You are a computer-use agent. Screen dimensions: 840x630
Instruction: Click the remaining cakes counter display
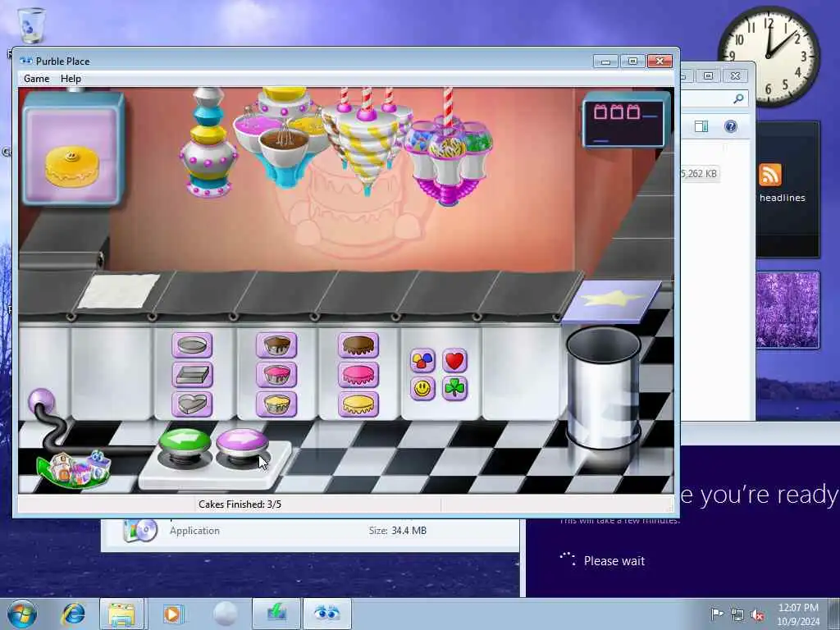point(626,120)
